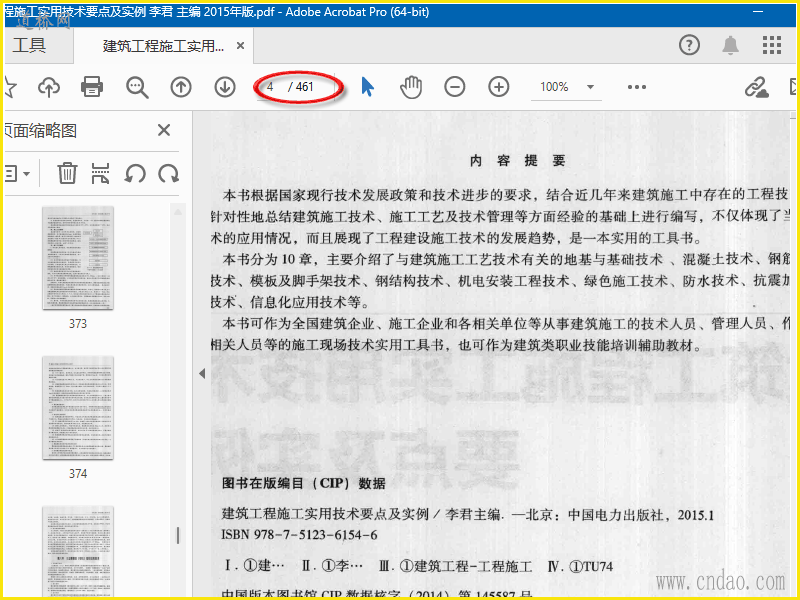Select the Hand pan tool
Viewport: 800px width, 600px height.
411,87
